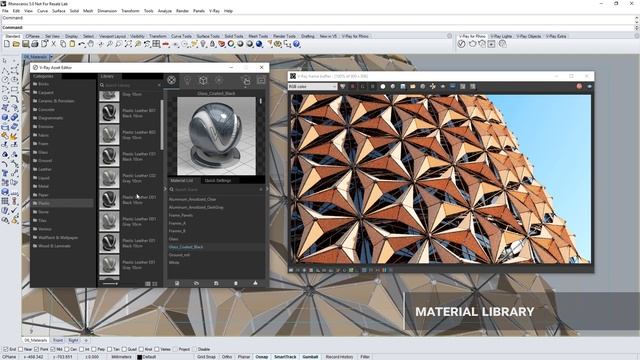
Task: Click the lightbulb Show/Hide objects icon
Action: [203, 44]
